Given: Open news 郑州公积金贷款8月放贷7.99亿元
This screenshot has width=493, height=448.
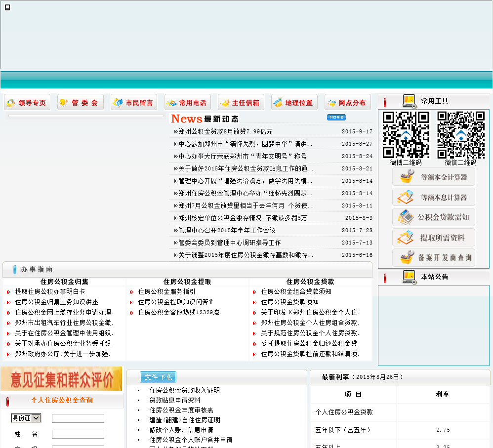Looking at the screenshot, I should pos(225,132).
